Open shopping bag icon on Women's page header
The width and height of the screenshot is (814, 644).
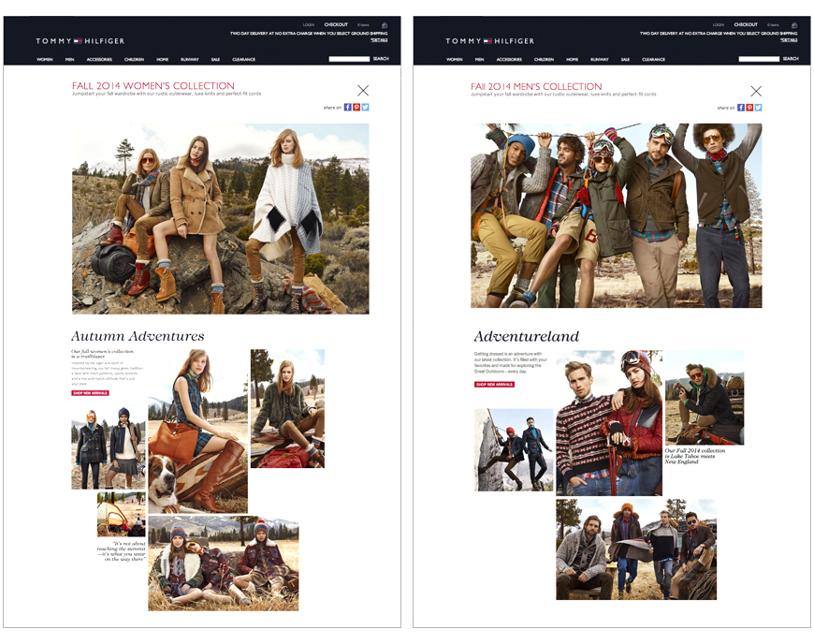click(x=385, y=25)
